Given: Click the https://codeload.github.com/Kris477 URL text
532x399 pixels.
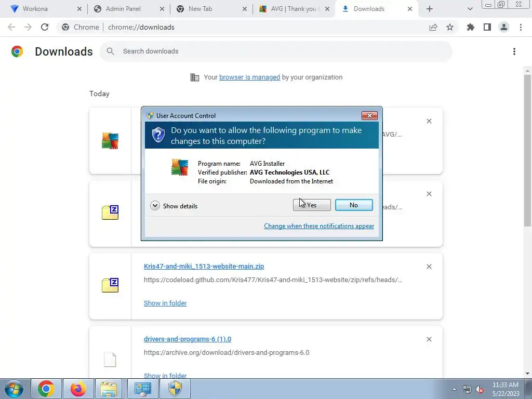Looking at the screenshot, I should [273, 280].
